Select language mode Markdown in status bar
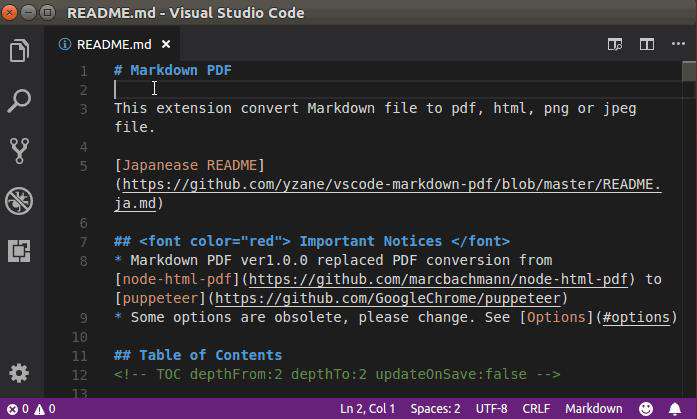This screenshot has height=419, width=697. 594,409
